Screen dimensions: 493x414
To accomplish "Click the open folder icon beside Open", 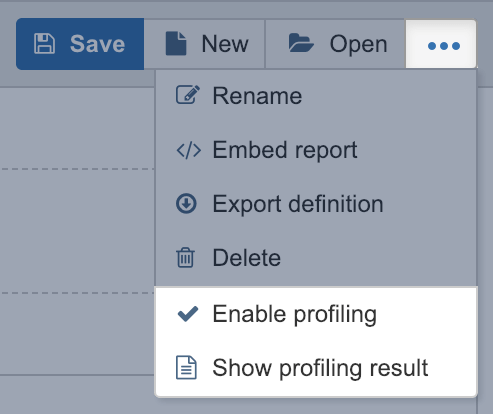I will [x=301, y=43].
